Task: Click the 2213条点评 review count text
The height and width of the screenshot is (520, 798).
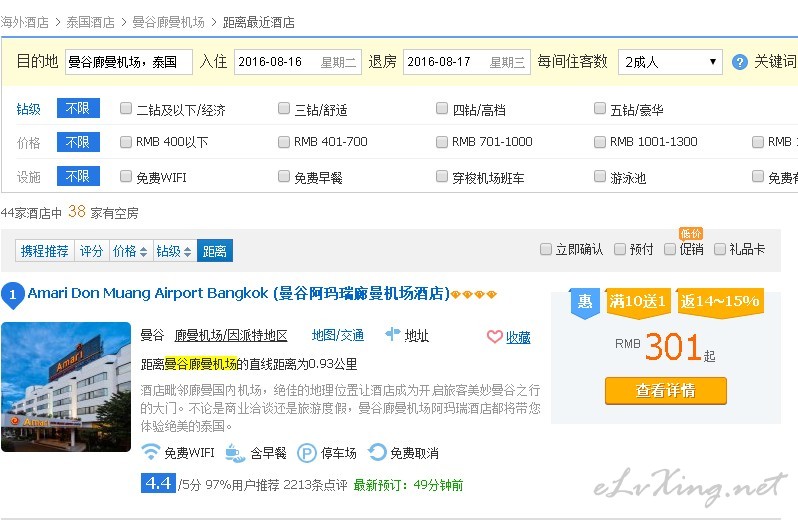Action: (316, 485)
